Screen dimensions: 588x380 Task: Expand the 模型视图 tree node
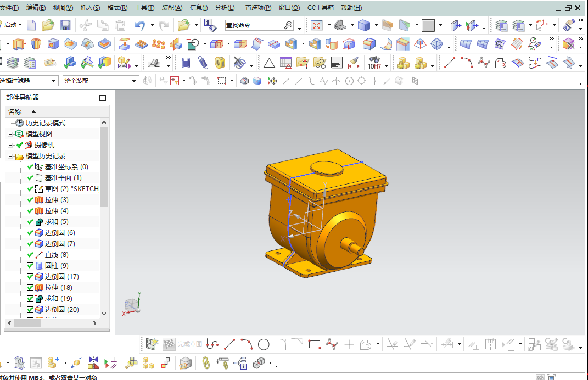pos(10,134)
